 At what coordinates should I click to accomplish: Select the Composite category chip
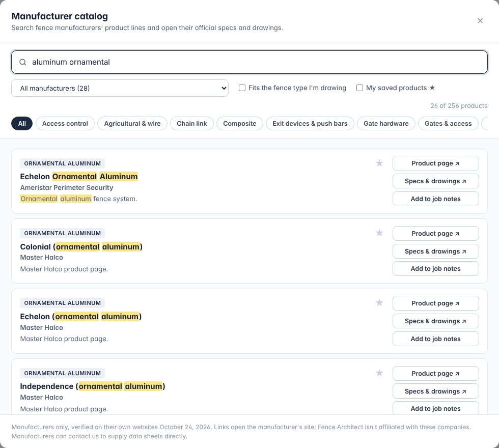click(x=240, y=123)
